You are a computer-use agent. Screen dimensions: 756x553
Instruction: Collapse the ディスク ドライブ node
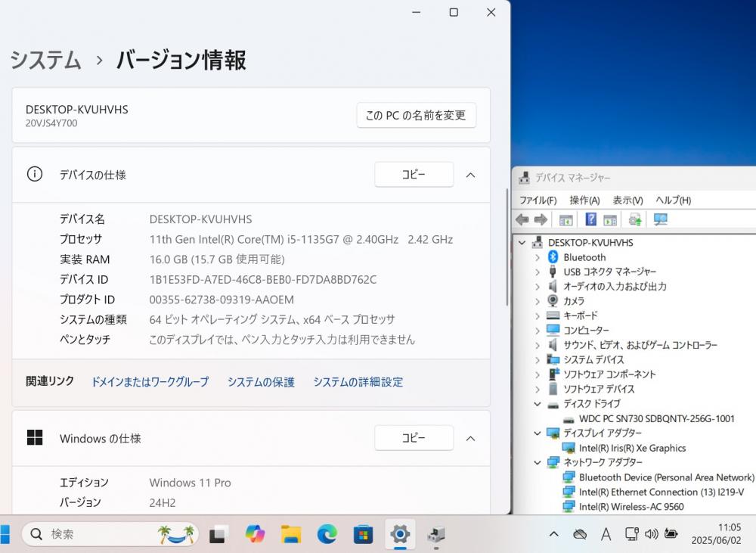click(x=538, y=404)
